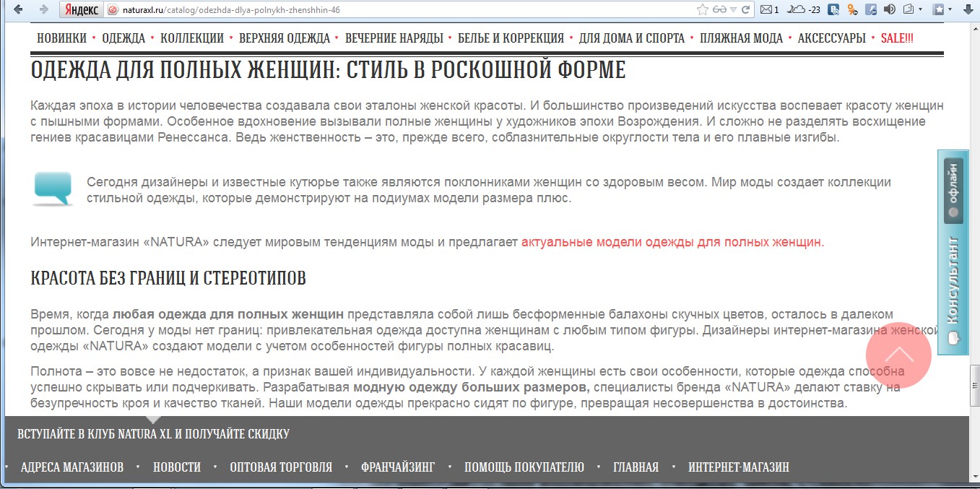Bookmark this page with the star icon
The width and height of the screenshot is (980, 489).
[x=702, y=9]
